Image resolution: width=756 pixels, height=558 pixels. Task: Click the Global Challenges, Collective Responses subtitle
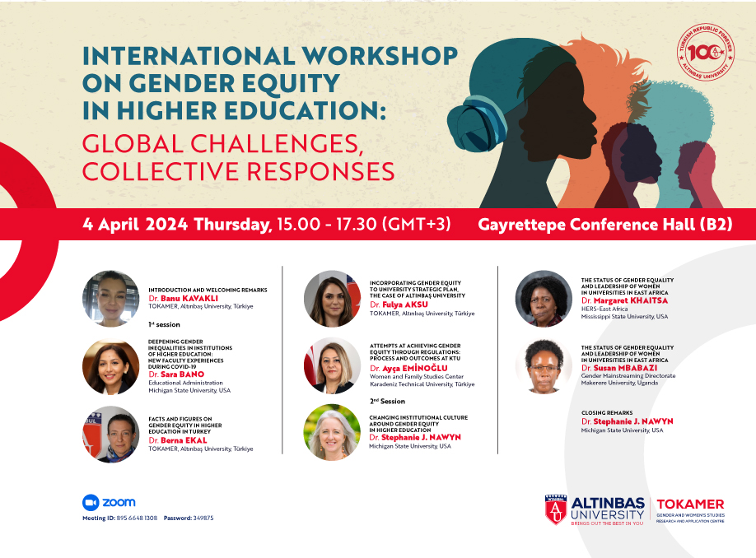click(238, 157)
